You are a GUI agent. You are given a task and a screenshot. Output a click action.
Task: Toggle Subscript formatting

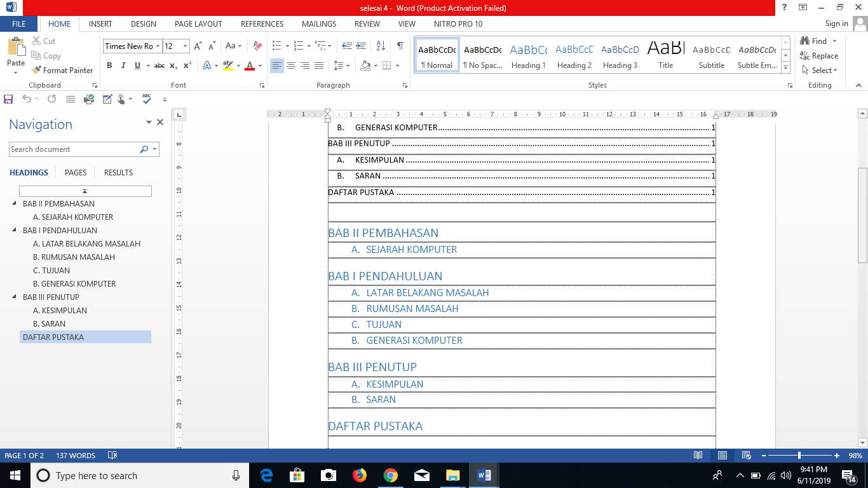pos(175,65)
